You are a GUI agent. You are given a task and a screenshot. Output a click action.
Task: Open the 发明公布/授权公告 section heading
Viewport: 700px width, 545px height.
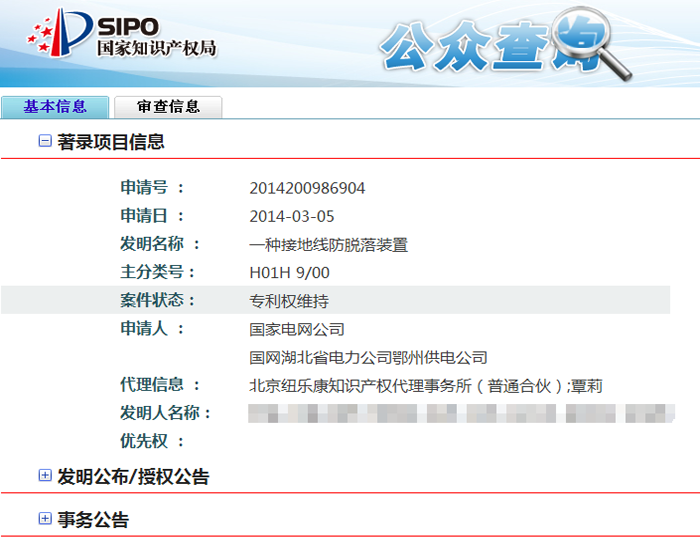point(133,477)
